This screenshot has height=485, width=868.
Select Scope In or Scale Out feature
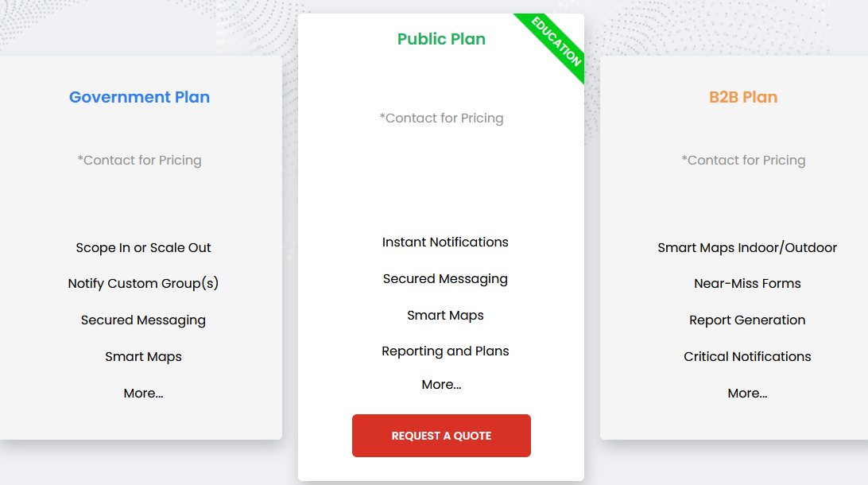coord(143,247)
